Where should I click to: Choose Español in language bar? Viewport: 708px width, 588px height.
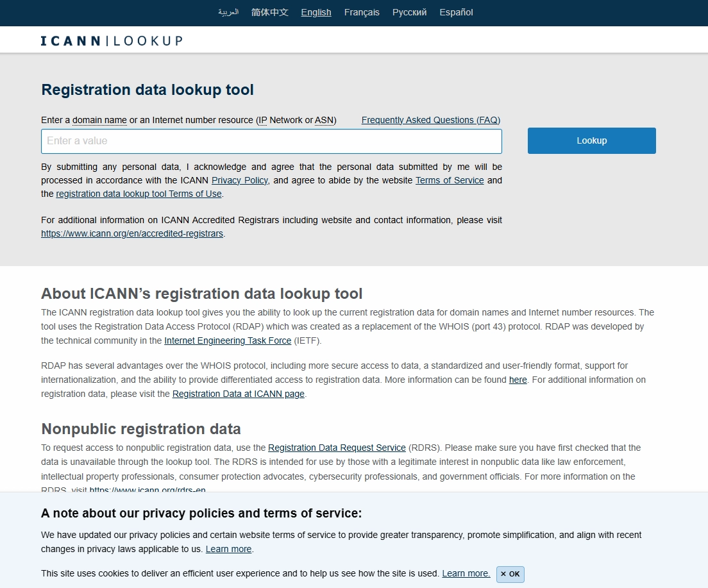[456, 12]
